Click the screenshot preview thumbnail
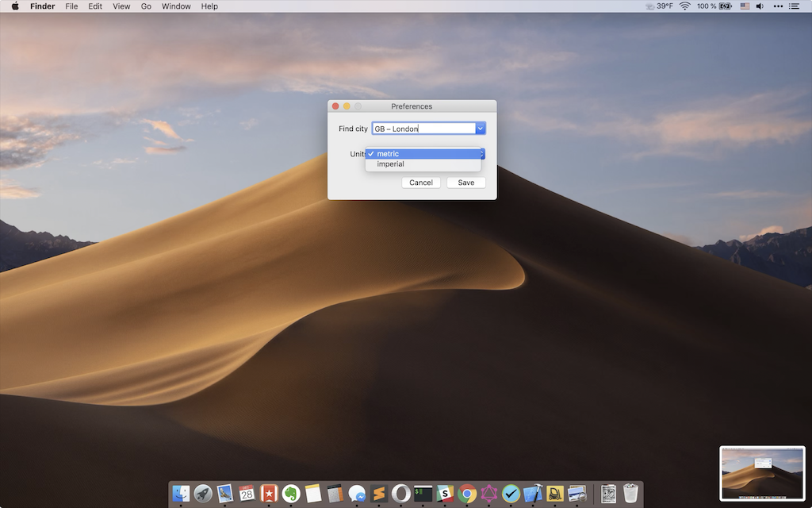812x508 pixels. pos(761,473)
